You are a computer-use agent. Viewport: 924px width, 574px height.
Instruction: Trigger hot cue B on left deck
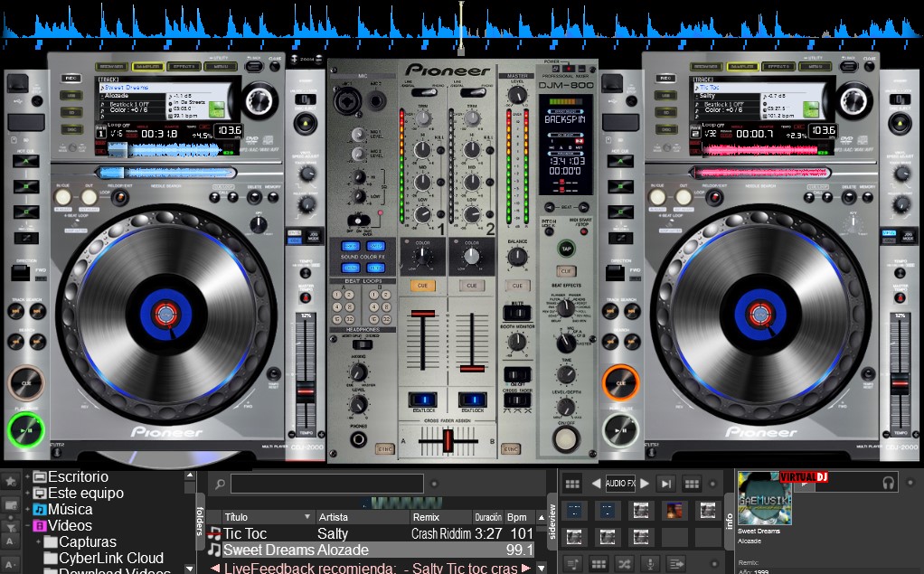pyautogui.click(x=26, y=187)
